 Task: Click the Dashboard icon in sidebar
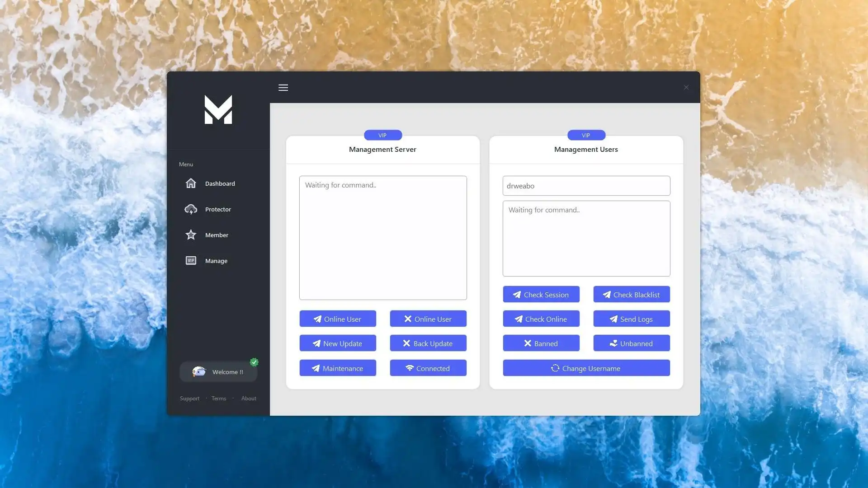click(191, 183)
